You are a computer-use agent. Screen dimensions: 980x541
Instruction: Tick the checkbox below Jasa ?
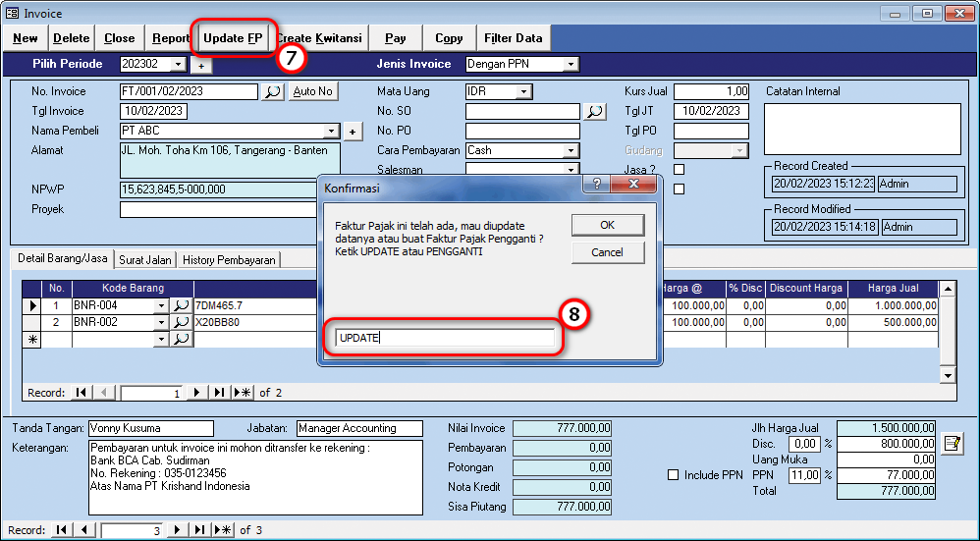(x=679, y=189)
